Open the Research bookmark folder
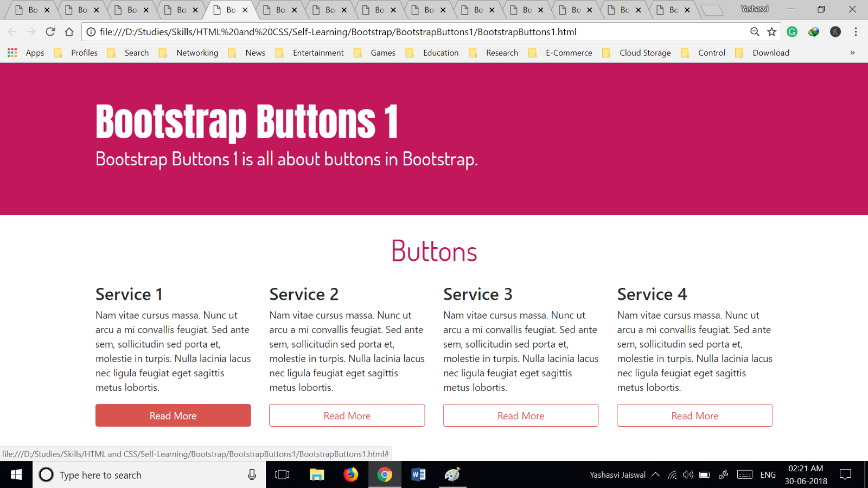868x488 pixels. point(493,53)
